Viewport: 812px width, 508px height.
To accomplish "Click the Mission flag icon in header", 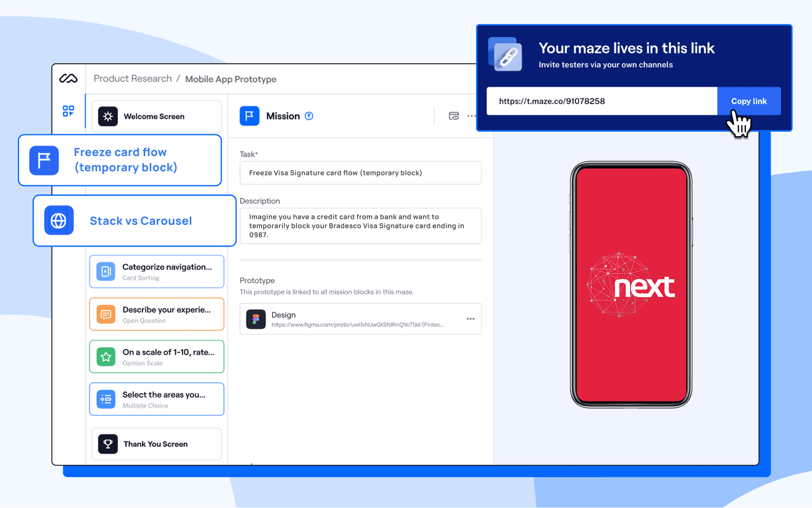I will 250,116.
